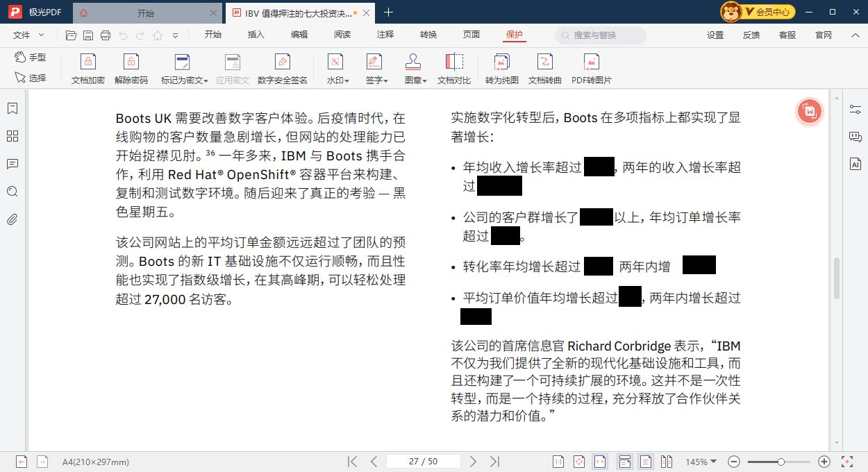Open 官网 official website link
The height and width of the screenshot is (472, 868).
click(824, 35)
